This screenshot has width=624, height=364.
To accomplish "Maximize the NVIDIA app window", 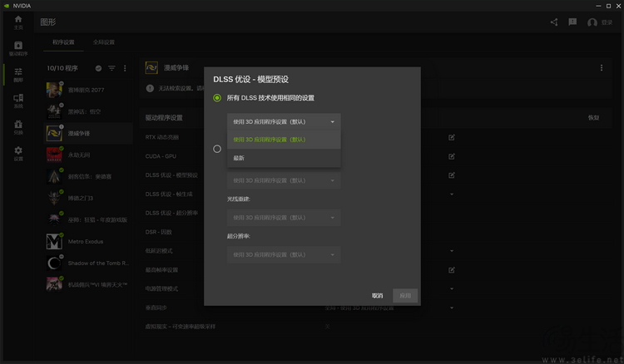I will coord(608,6).
